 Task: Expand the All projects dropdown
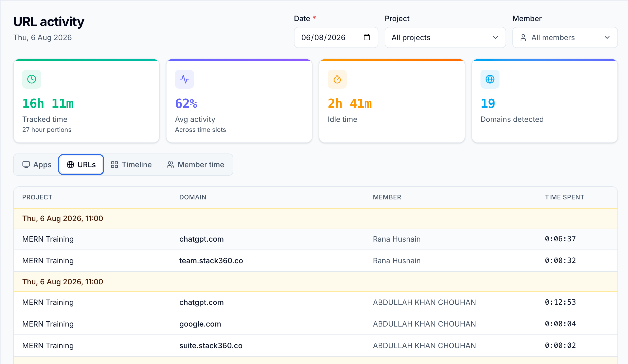click(445, 37)
